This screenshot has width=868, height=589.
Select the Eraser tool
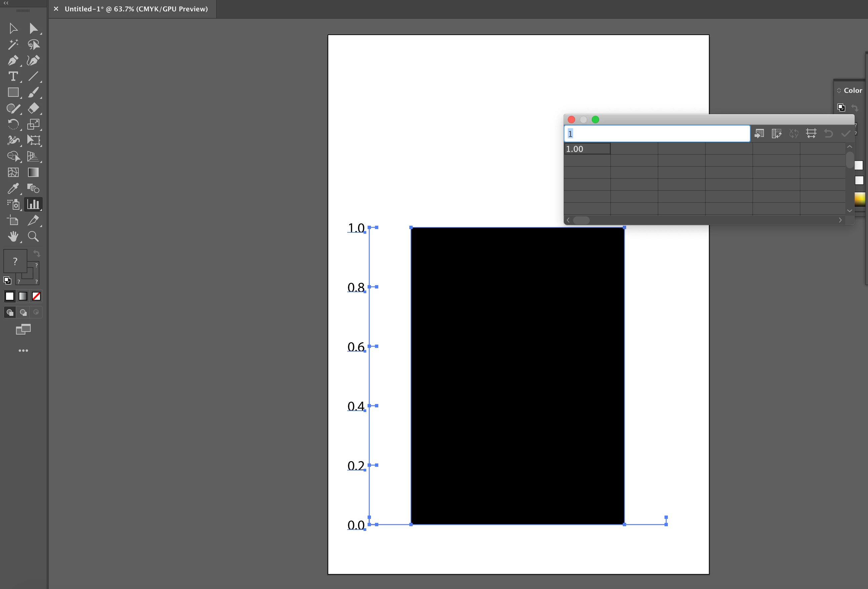(33, 108)
